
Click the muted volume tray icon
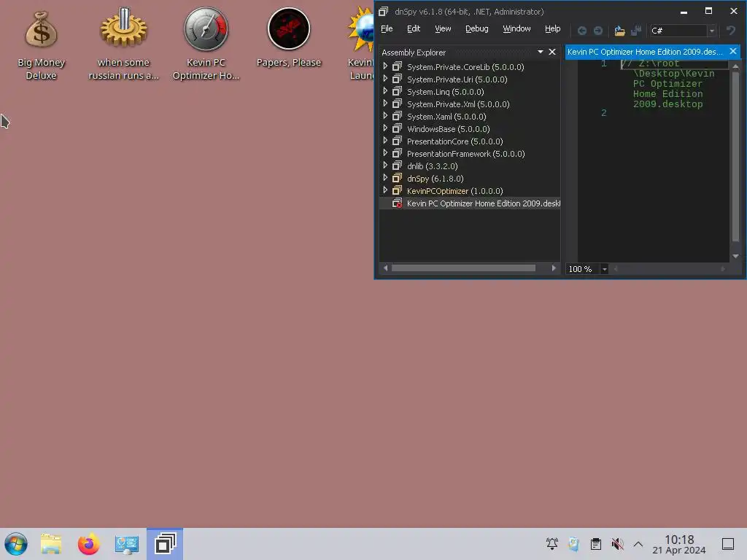[617, 544]
